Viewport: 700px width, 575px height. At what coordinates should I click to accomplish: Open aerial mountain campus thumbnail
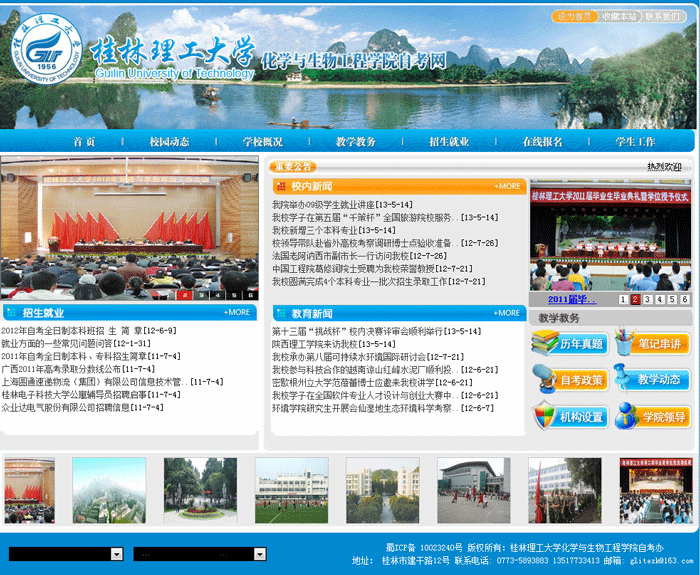pyautogui.click(x=109, y=490)
